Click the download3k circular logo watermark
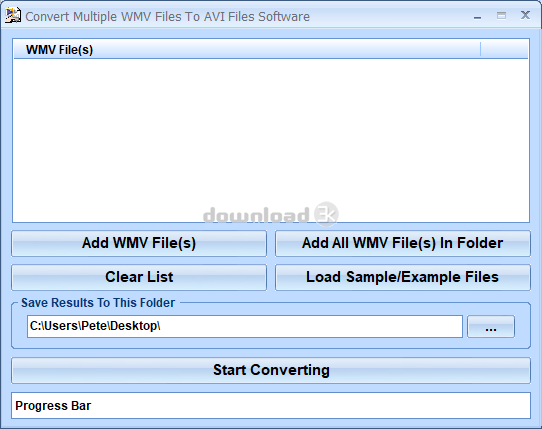 click(326, 214)
